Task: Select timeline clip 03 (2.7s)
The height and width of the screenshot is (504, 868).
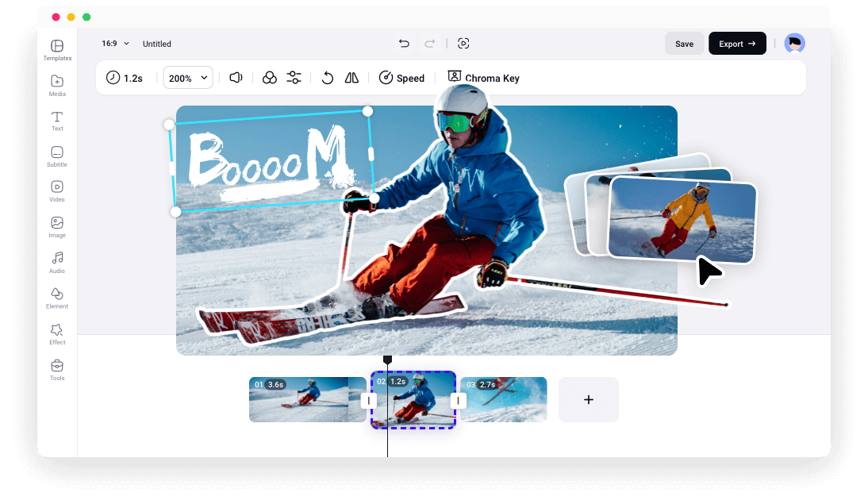Action: (504, 399)
